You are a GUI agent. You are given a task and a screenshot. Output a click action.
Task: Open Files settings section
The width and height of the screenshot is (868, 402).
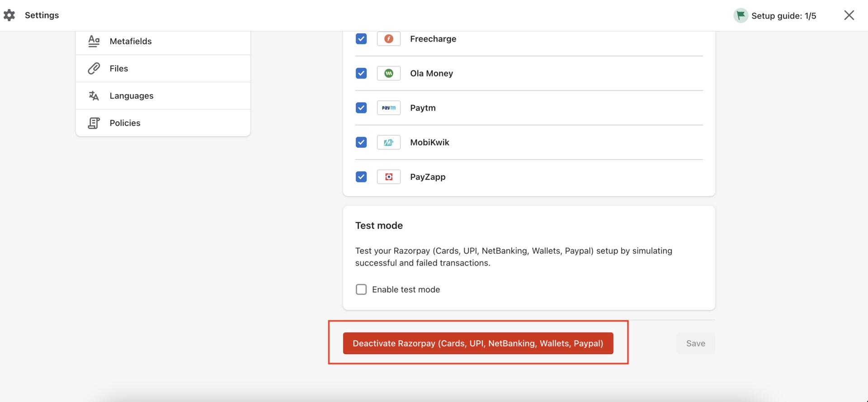tap(163, 68)
